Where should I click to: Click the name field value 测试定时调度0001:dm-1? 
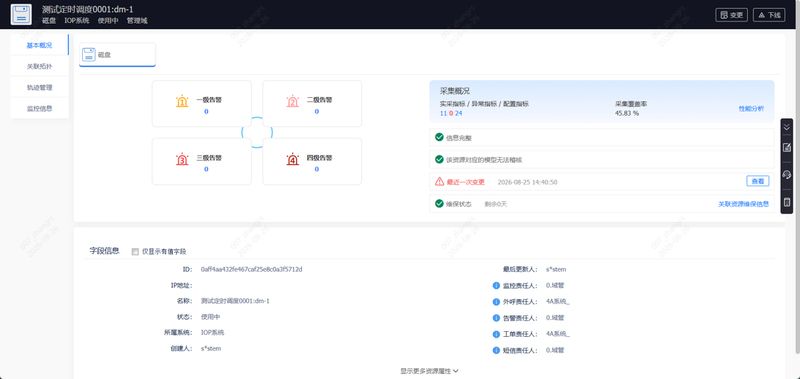click(235, 301)
